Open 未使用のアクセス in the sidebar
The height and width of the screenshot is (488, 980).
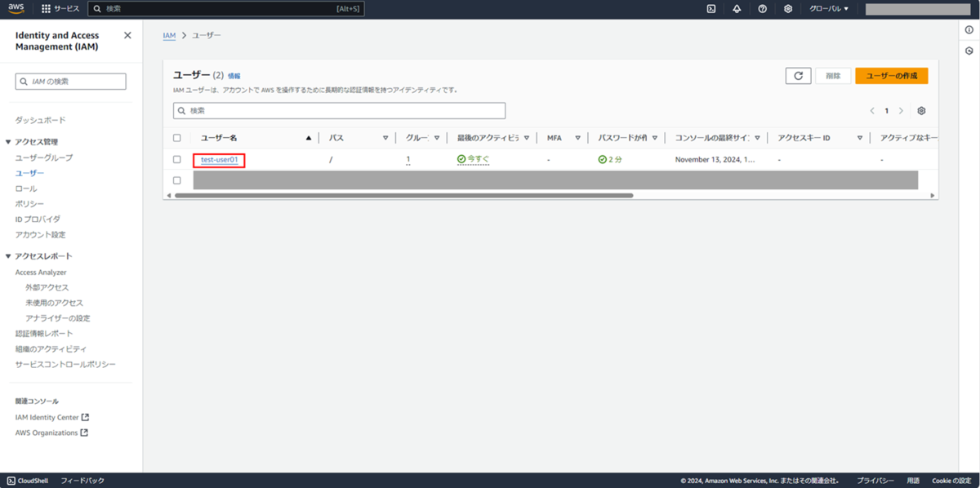[55, 303]
